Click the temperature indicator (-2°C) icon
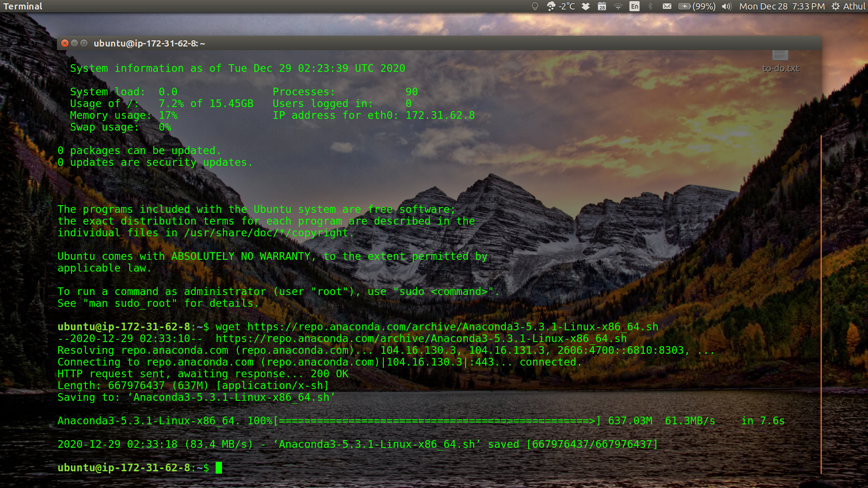Image resolution: width=868 pixels, height=488 pixels. tap(563, 6)
